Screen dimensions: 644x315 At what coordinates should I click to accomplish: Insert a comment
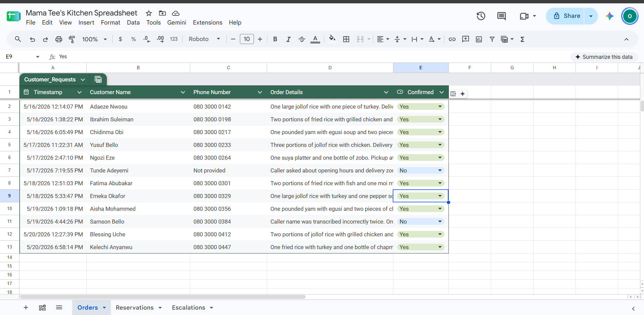coord(466,39)
